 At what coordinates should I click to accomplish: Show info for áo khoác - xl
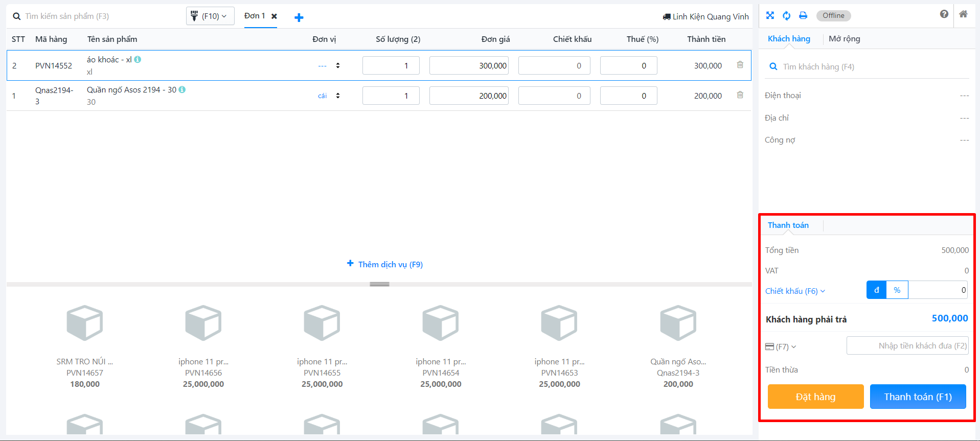[x=138, y=59]
